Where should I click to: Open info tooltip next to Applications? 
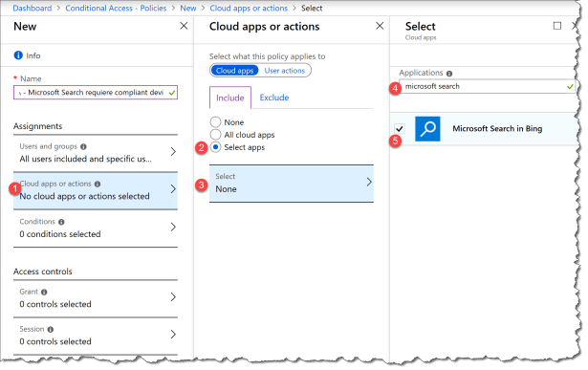449,74
